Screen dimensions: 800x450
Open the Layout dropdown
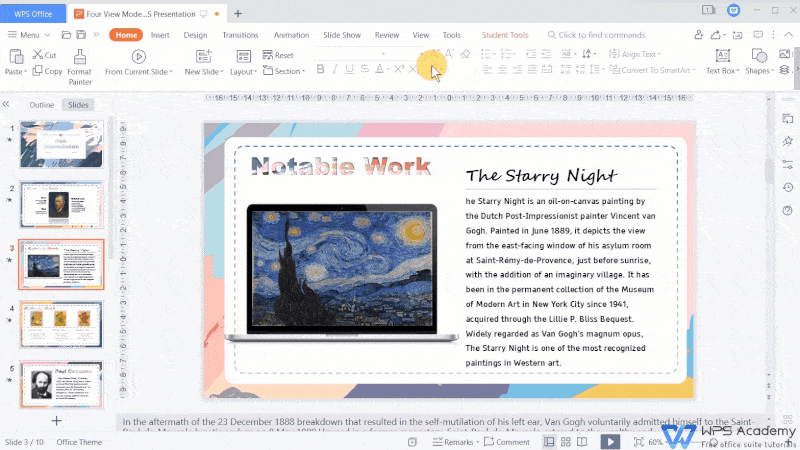pyautogui.click(x=243, y=71)
